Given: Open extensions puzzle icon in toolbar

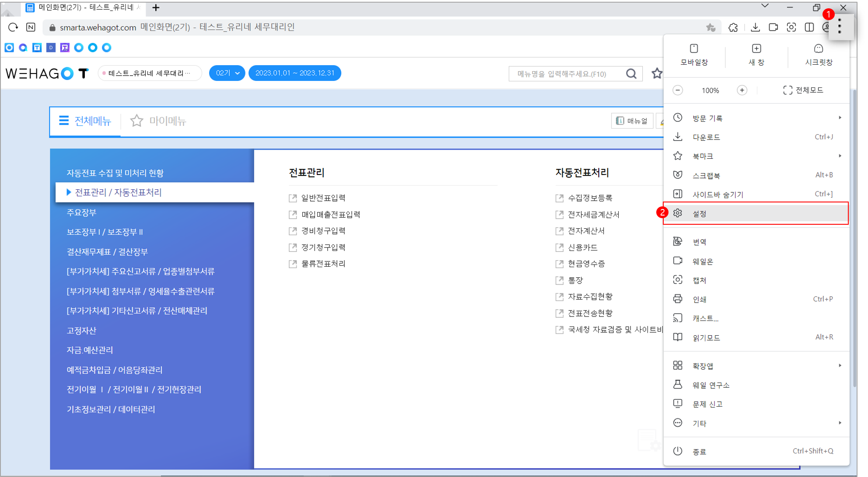Looking at the screenshot, I should click(733, 27).
